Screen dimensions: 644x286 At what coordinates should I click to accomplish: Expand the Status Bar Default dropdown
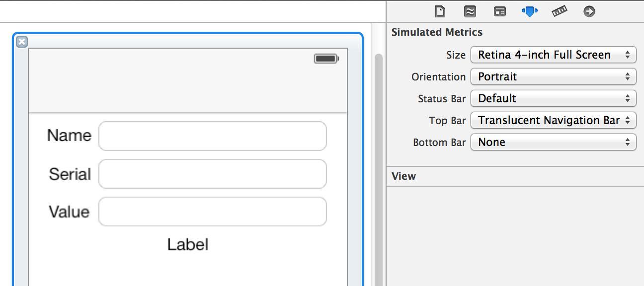[x=553, y=98]
